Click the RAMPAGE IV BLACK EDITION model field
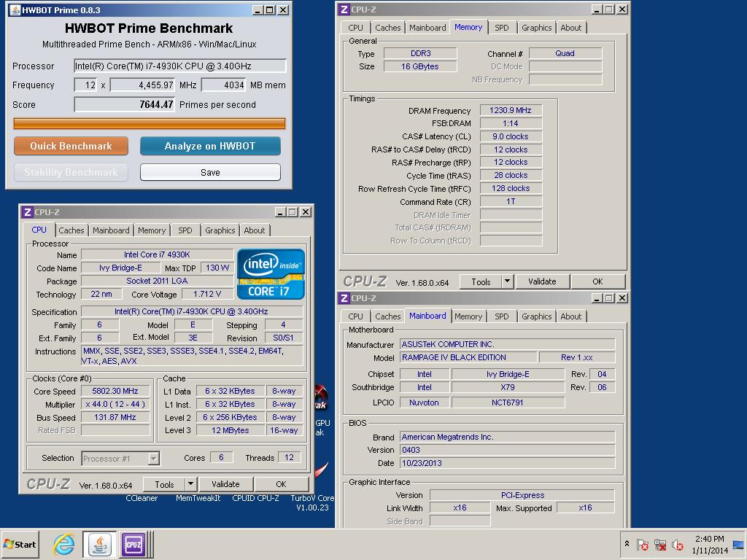The height and width of the screenshot is (560, 747). coord(468,357)
